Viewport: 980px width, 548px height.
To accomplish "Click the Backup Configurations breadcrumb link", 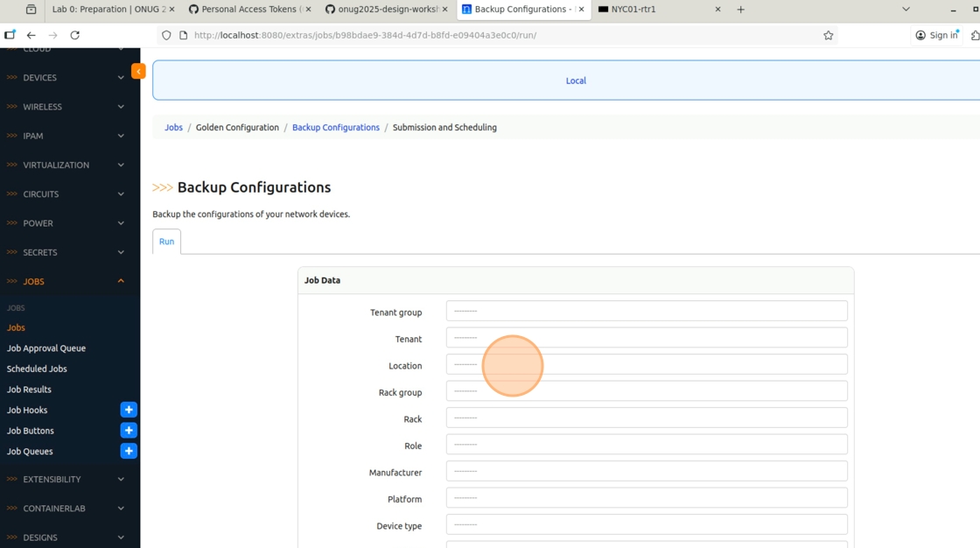I will click(x=335, y=128).
